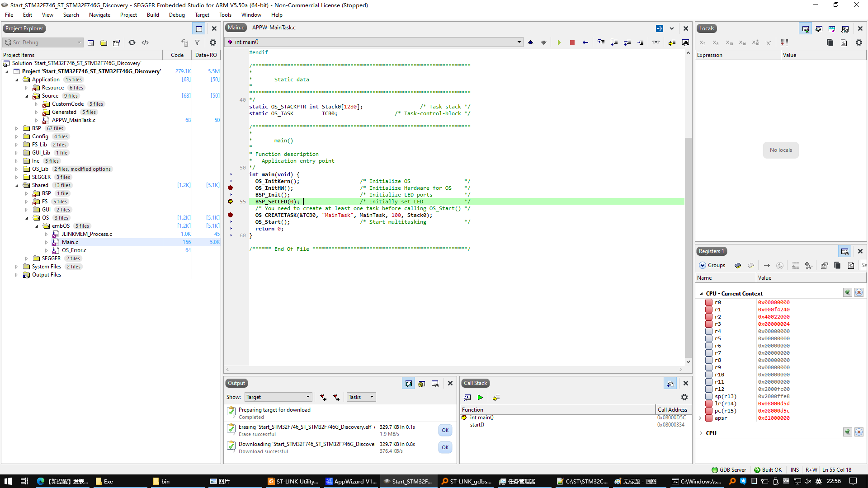Screen dimensions: 868x488
Task: Open the Output 'Show: Target' dropdown
Action: [x=278, y=397]
